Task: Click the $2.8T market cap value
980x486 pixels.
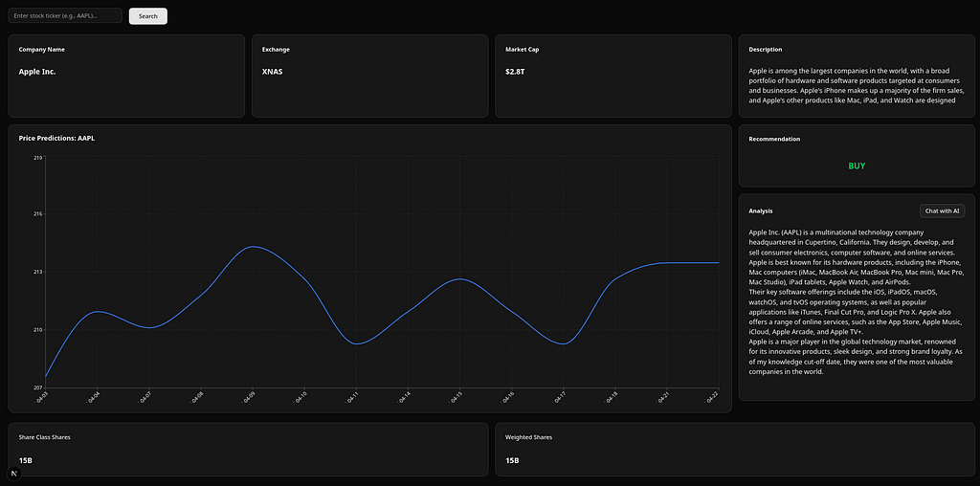Action: [515, 72]
